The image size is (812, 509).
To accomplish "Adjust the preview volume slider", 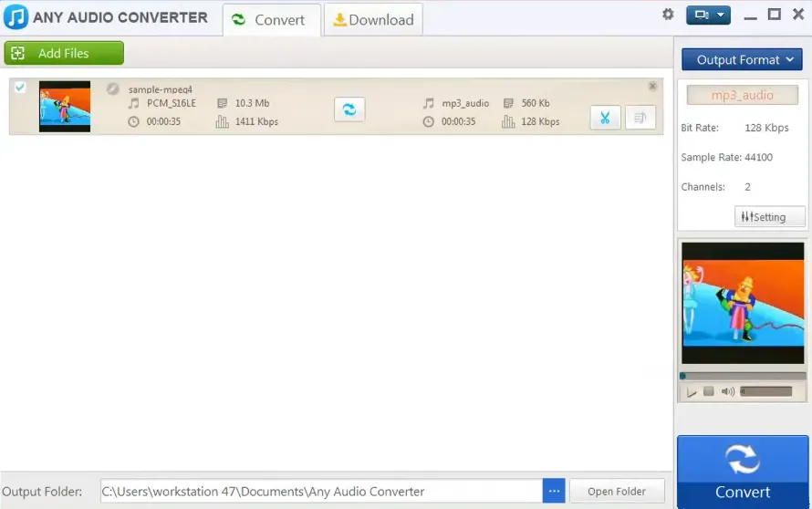I will [x=765, y=391].
